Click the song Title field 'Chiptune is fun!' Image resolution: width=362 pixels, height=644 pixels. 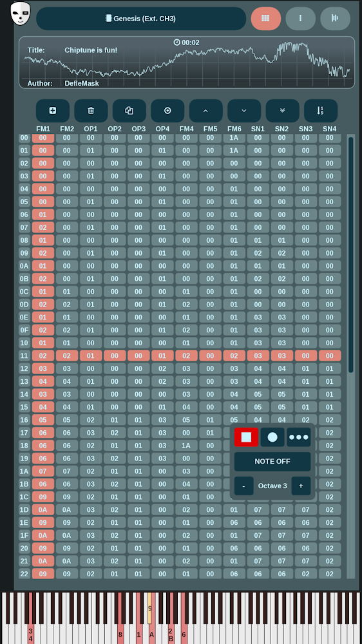91,50
